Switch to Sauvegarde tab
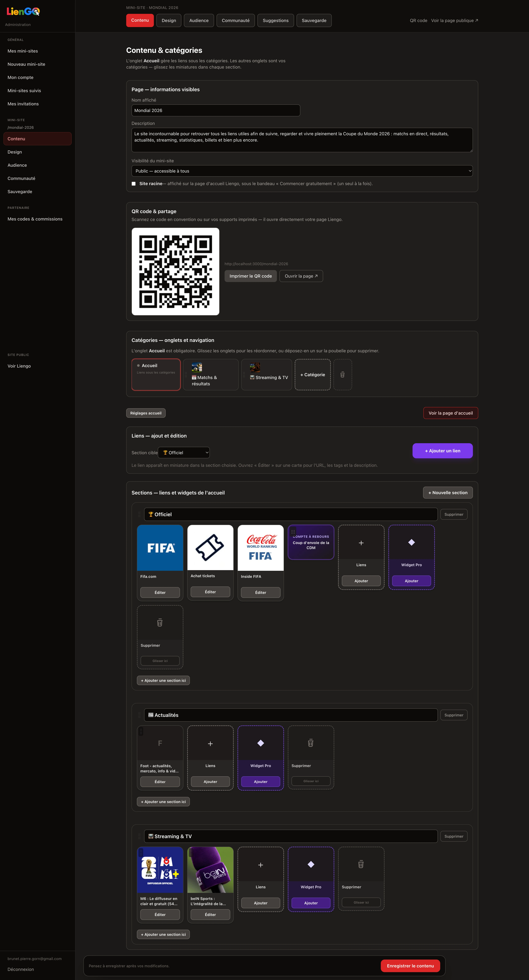Screen dimensions: 529x980 (x=314, y=21)
